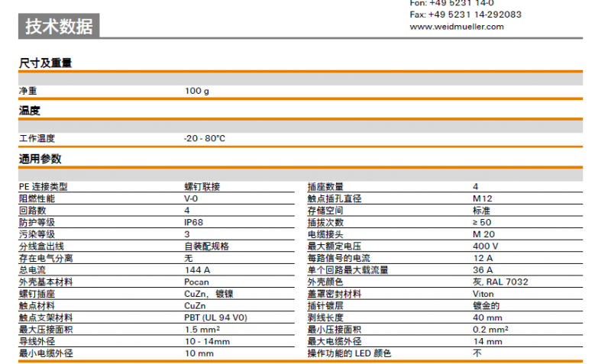Viewport: 611px width, 364px height.
Task: Select the 净重 value 100 g
Action: pos(196,91)
